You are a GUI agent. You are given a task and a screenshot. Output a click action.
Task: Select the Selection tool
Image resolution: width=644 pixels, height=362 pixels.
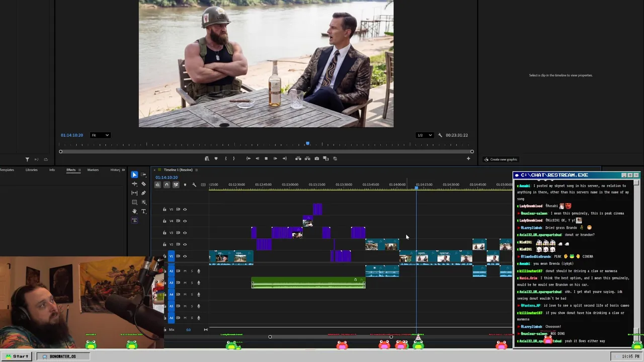pyautogui.click(x=134, y=174)
